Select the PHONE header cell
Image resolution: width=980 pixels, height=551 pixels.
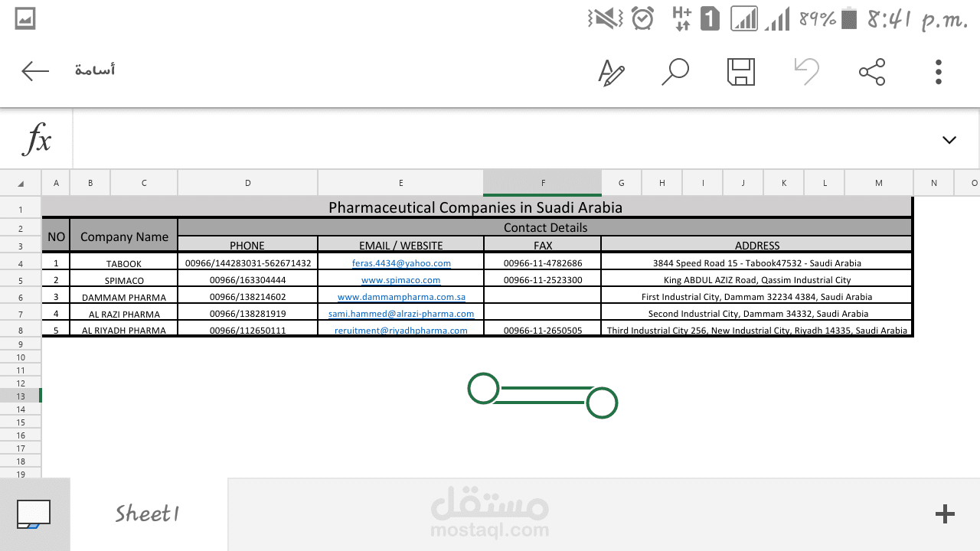(x=247, y=245)
